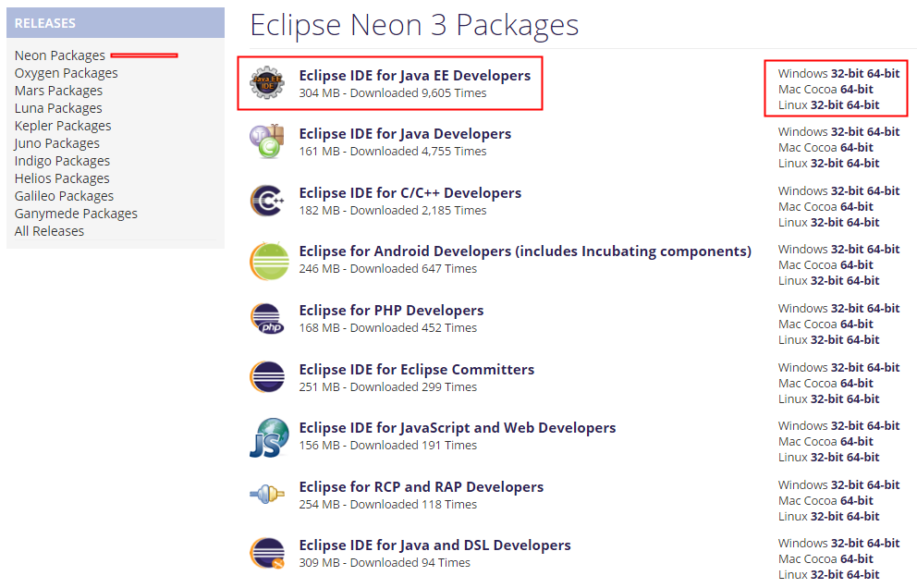The height and width of the screenshot is (588, 917).
Task: Download Windows 64-bit for Java EE Developers
Action: click(x=883, y=73)
